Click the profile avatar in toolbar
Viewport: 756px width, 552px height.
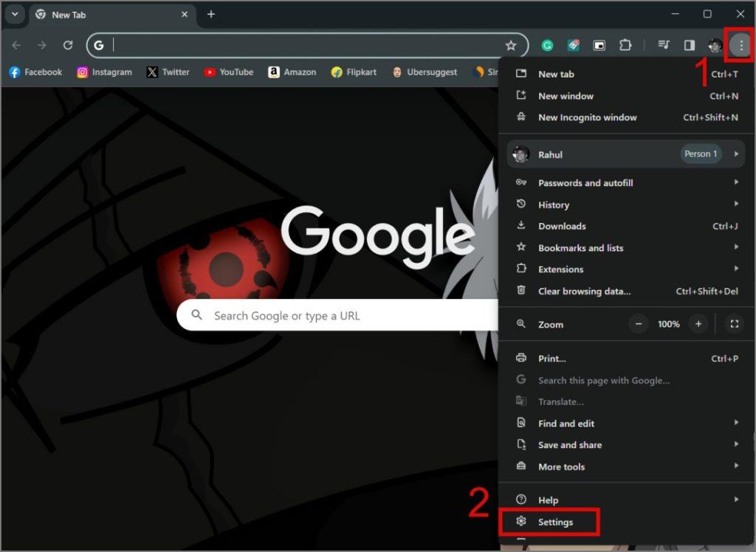(715, 45)
